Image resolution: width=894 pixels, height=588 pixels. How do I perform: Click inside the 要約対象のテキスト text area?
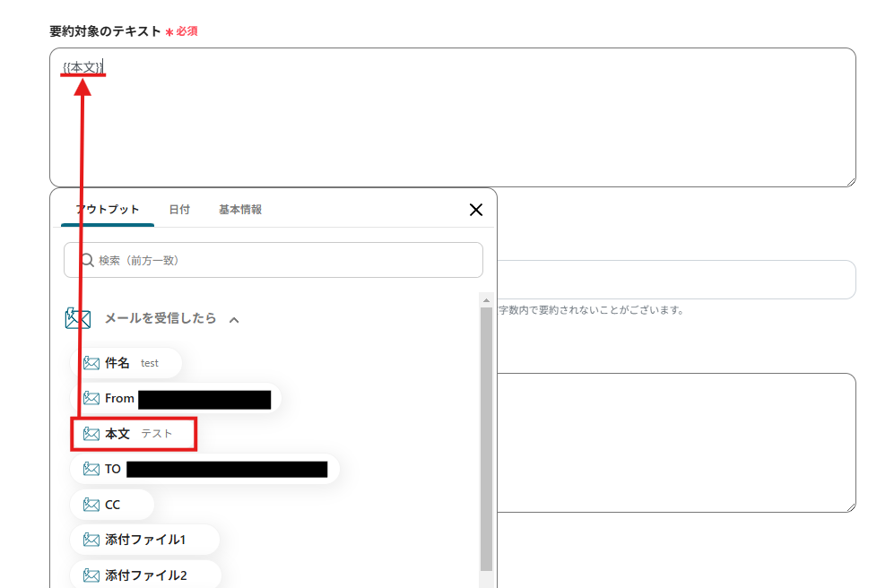[x=448, y=117]
